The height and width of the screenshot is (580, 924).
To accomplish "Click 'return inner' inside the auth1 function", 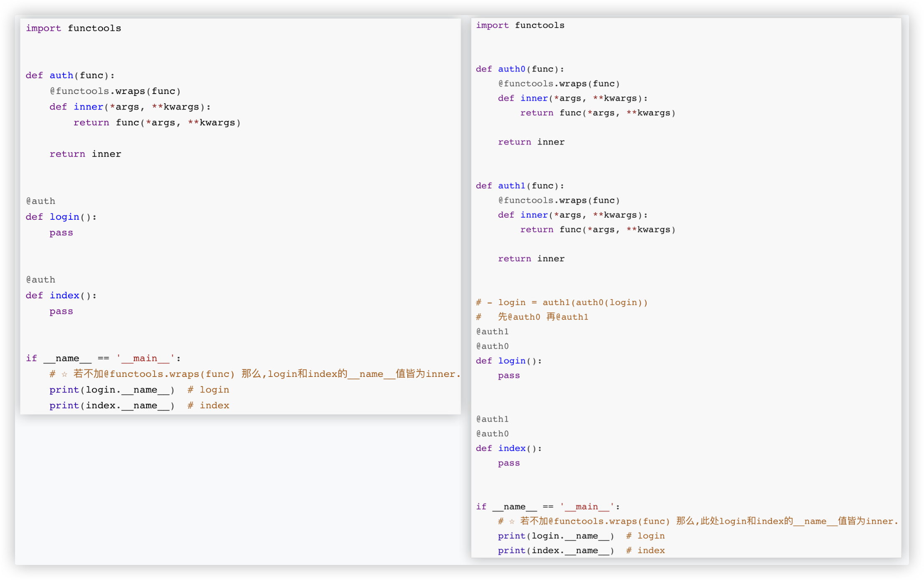I will point(531,259).
